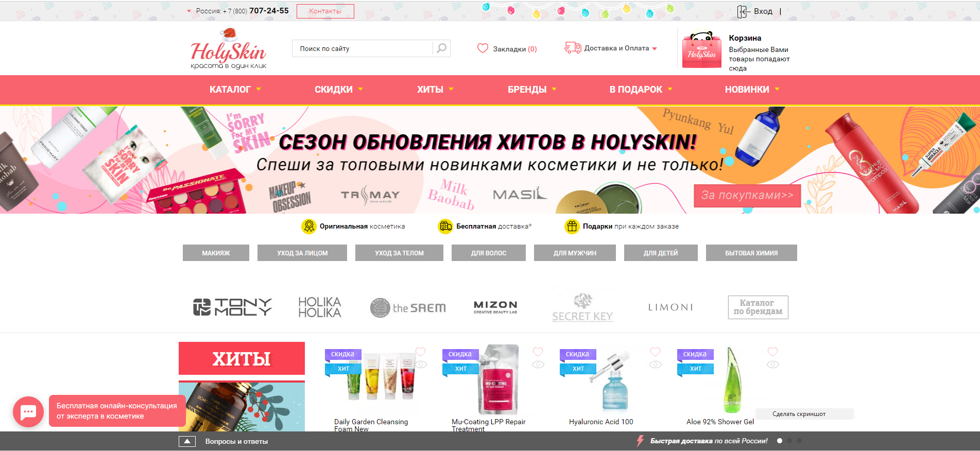This screenshot has height=451, width=980.
Task: Click the HolySkin logo
Action: coord(229,49)
